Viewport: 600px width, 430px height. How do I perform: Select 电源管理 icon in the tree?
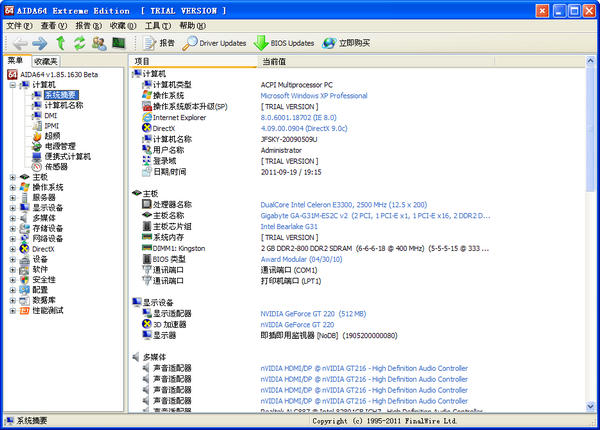[x=37, y=146]
